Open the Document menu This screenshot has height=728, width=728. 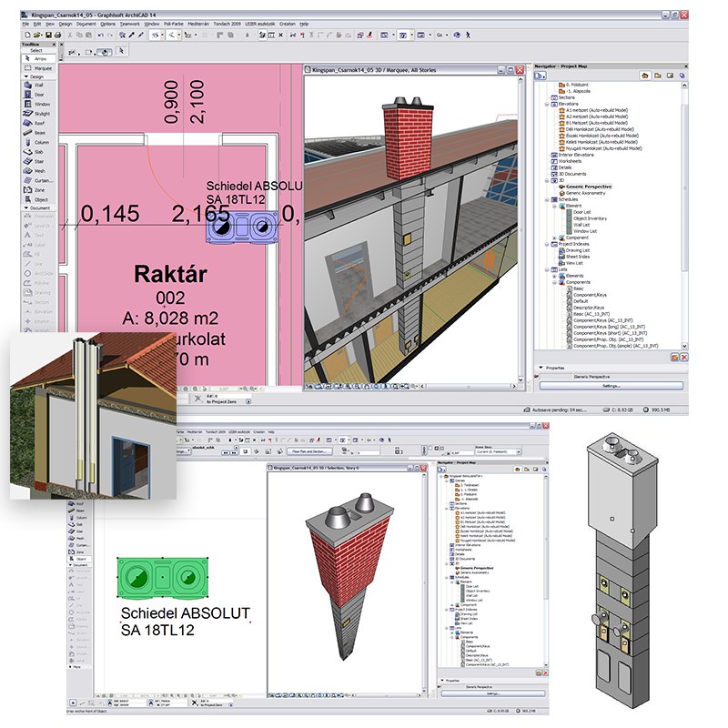pos(86,24)
